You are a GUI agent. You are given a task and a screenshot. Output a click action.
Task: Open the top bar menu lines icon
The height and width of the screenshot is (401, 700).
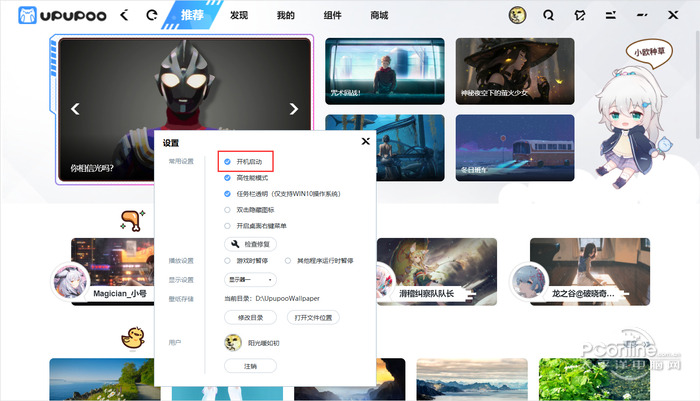tap(611, 16)
